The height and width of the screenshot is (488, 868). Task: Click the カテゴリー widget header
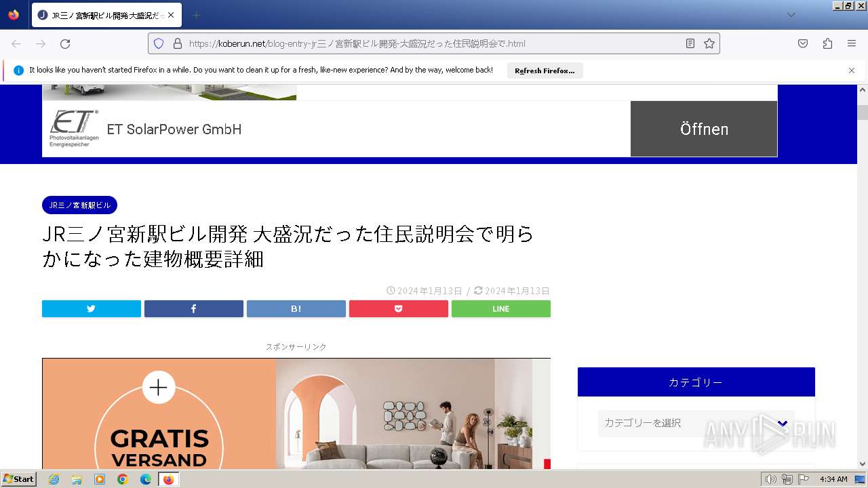click(696, 382)
